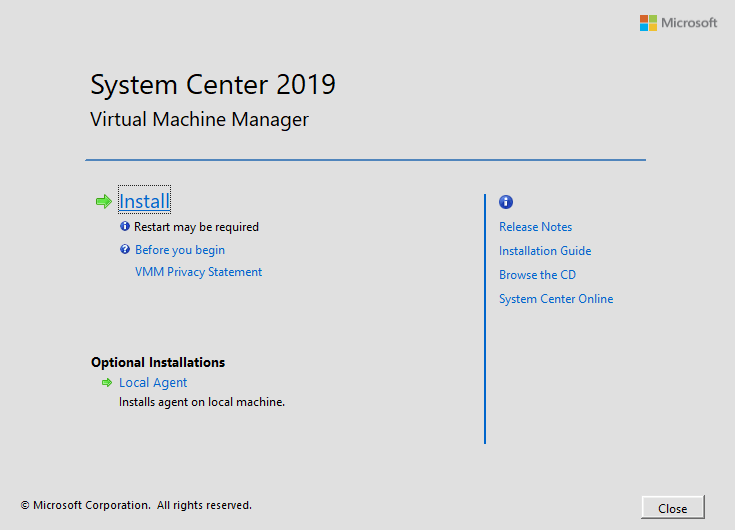This screenshot has height=530, width=735.
Task: Click the blue information icon above Release Notes
Action: click(x=506, y=202)
